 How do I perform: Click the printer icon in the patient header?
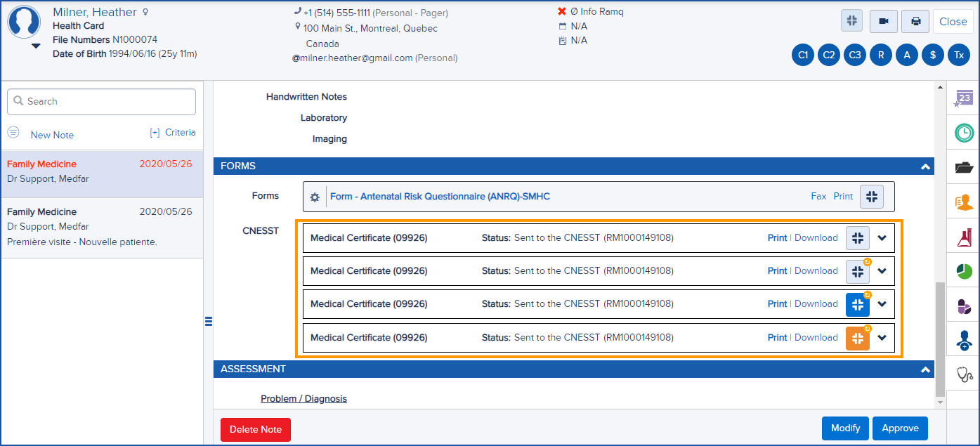915,21
